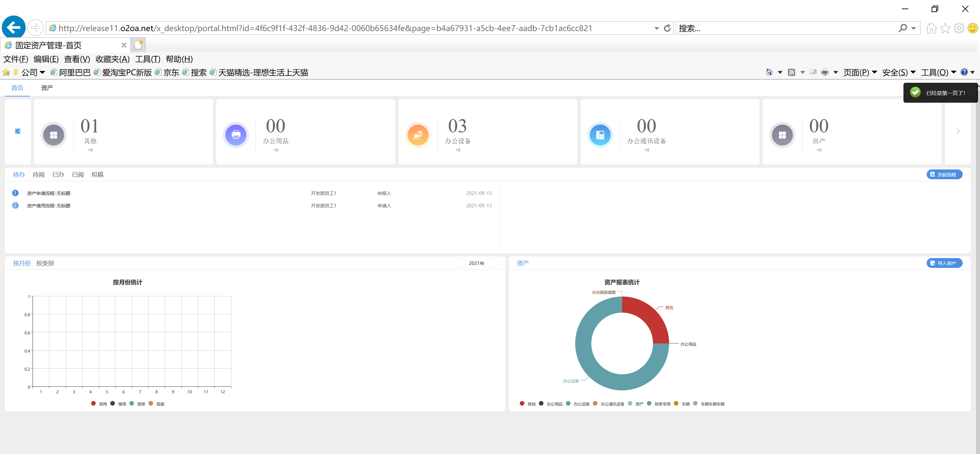Image resolution: width=980 pixels, height=454 pixels.
Task: Expand the 公司 favorites folder dropdown
Action: (x=42, y=72)
